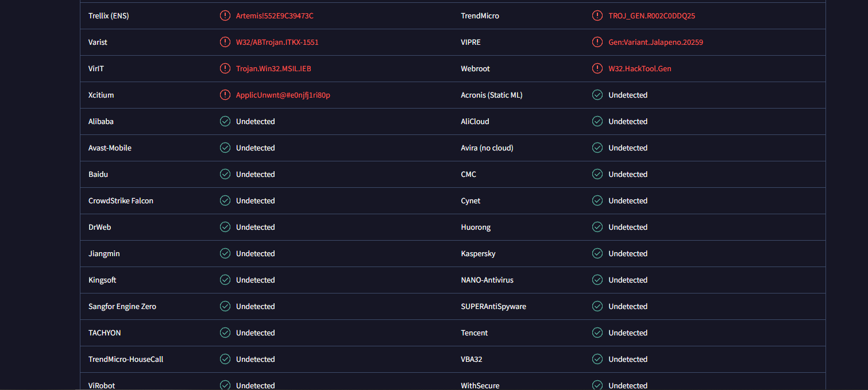Click the Varist vendor name

tap(98, 43)
